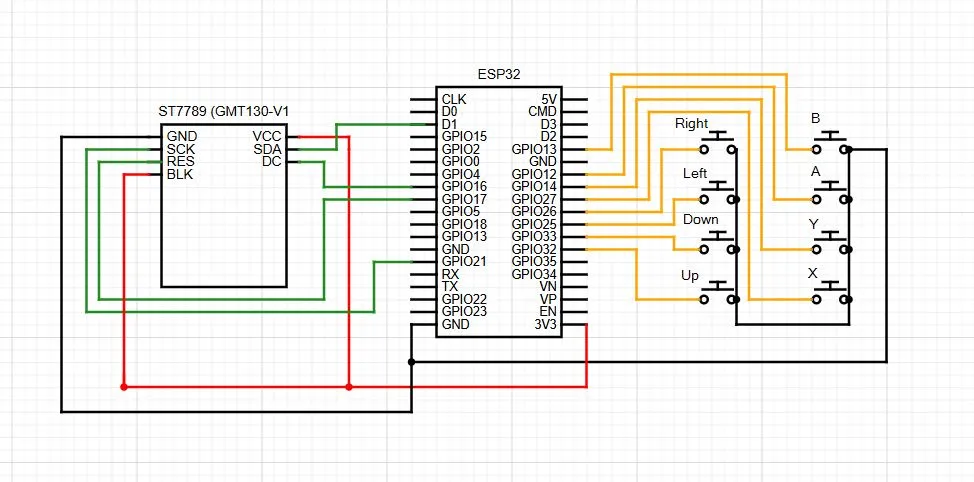974x482 pixels.
Task: Click the EN pin label
Action: 548,311
